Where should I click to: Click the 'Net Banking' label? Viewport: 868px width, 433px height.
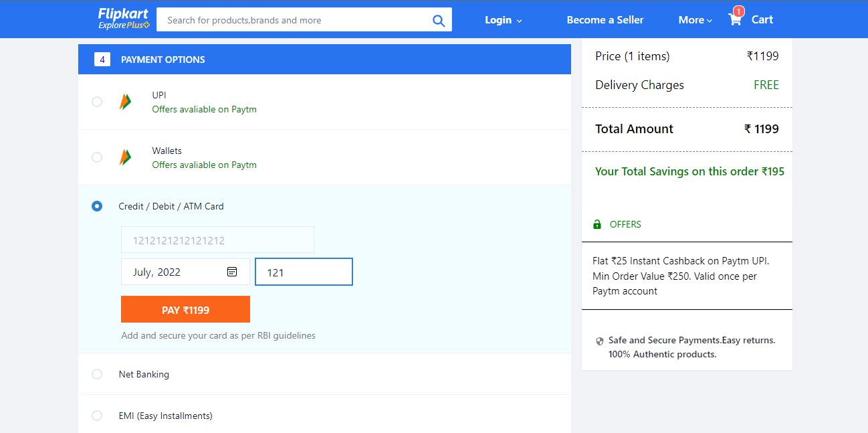(144, 374)
